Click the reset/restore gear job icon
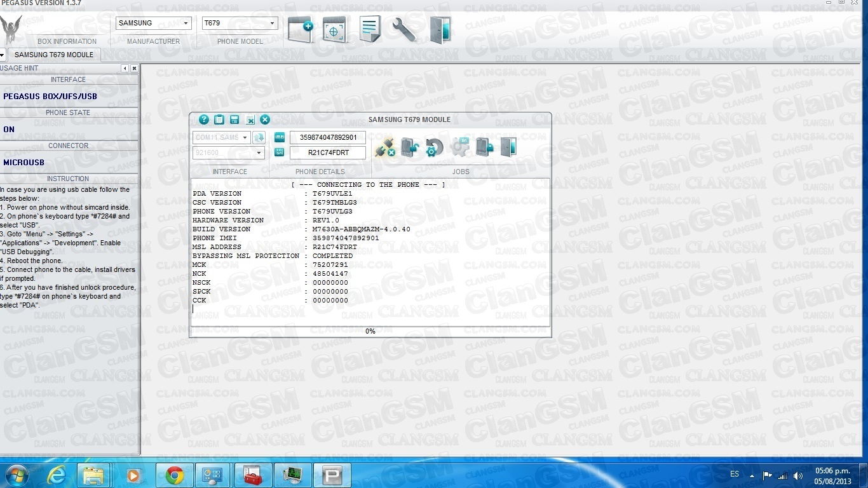Screen dimensions: 868x488 click(x=435, y=147)
